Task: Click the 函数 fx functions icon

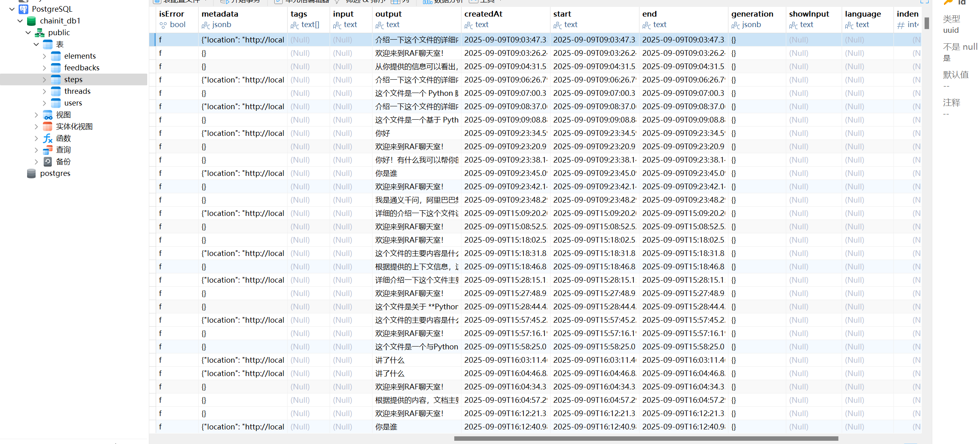Action: (x=48, y=138)
